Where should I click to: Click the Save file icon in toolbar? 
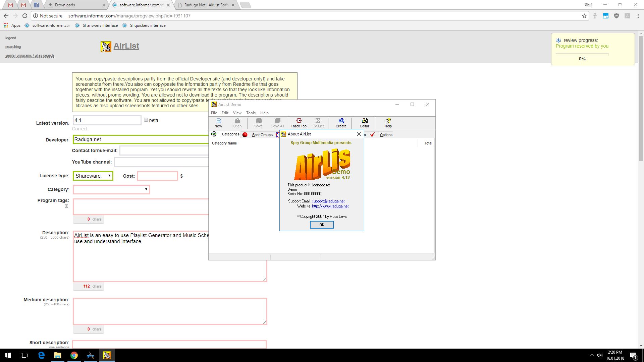point(258,123)
